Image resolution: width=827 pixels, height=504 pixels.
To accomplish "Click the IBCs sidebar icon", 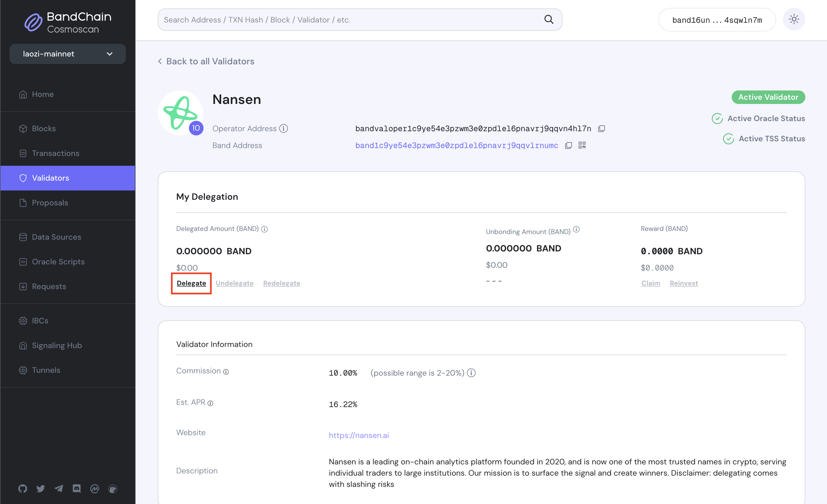I will point(23,321).
